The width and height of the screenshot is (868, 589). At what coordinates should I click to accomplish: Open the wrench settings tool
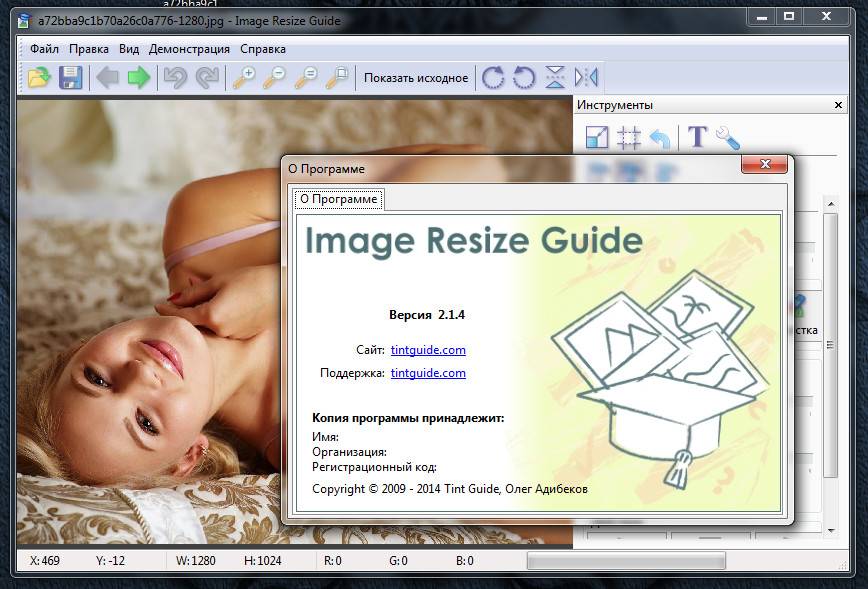728,137
